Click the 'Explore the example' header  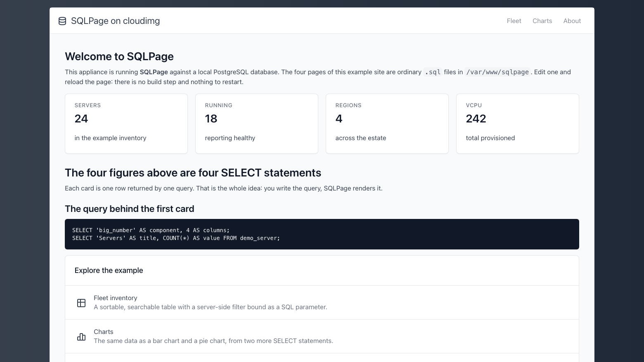109,270
